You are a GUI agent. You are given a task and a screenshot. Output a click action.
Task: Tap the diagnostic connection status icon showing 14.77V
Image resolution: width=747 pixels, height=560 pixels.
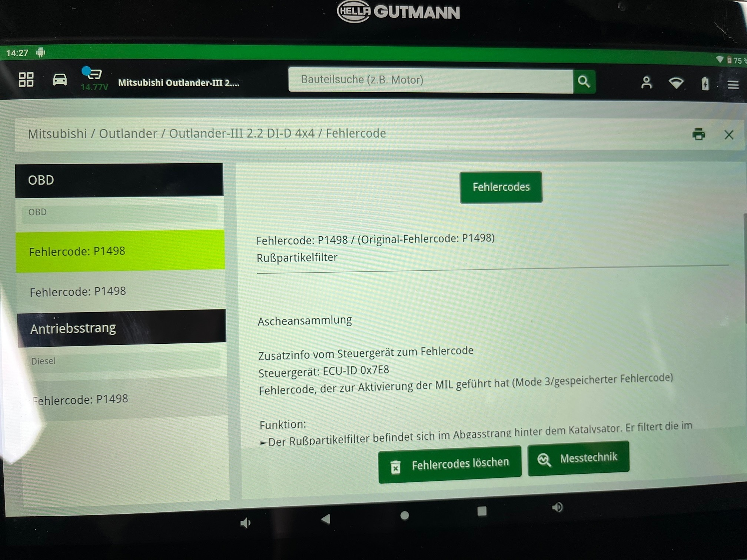[x=94, y=79]
